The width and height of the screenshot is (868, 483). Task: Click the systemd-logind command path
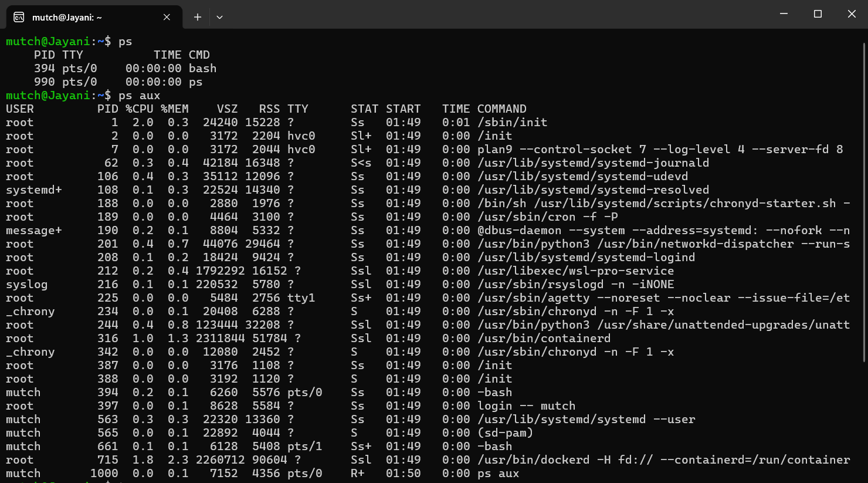(x=586, y=258)
